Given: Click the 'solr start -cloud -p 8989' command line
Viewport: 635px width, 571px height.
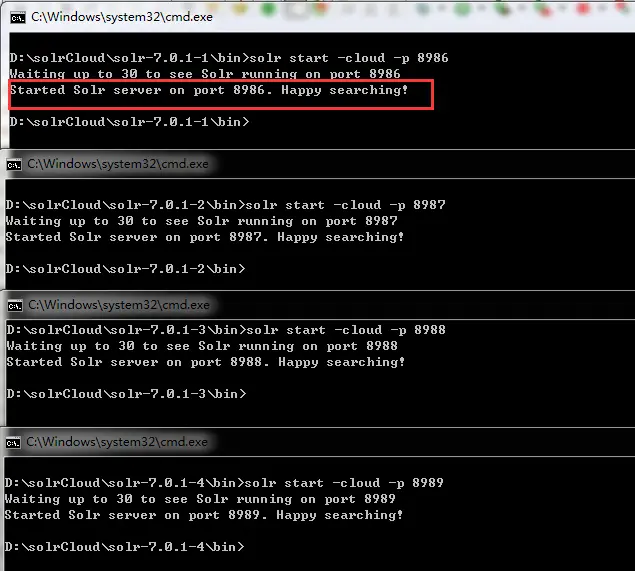Looking at the screenshot, I should click(224, 483).
